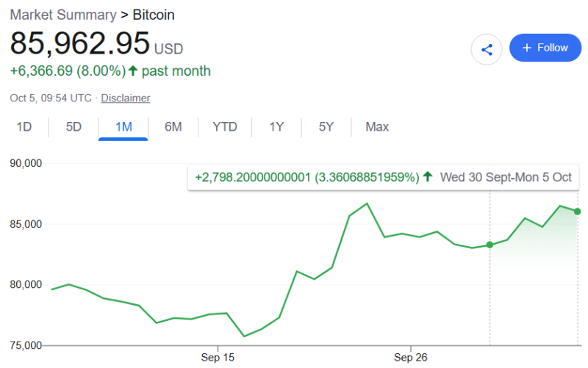Click the 80,000 y-axis label
This screenshot has height=368, width=588.
tap(26, 284)
